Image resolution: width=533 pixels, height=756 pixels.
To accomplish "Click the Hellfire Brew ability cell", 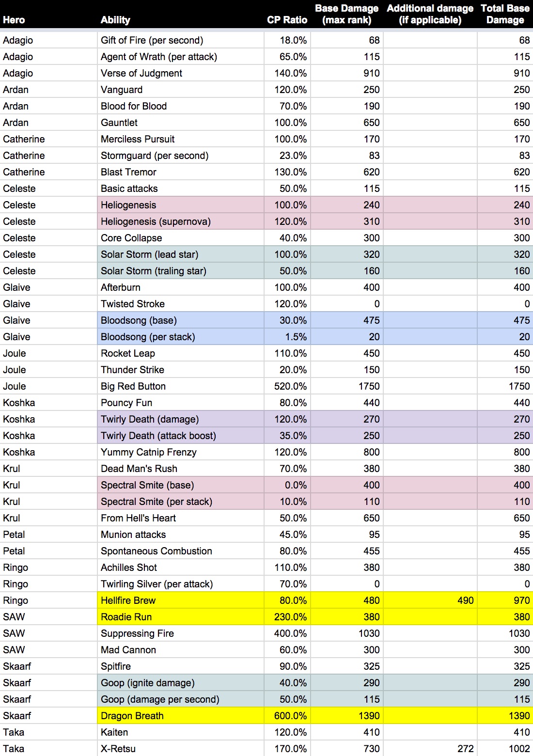I will (x=181, y=600).
